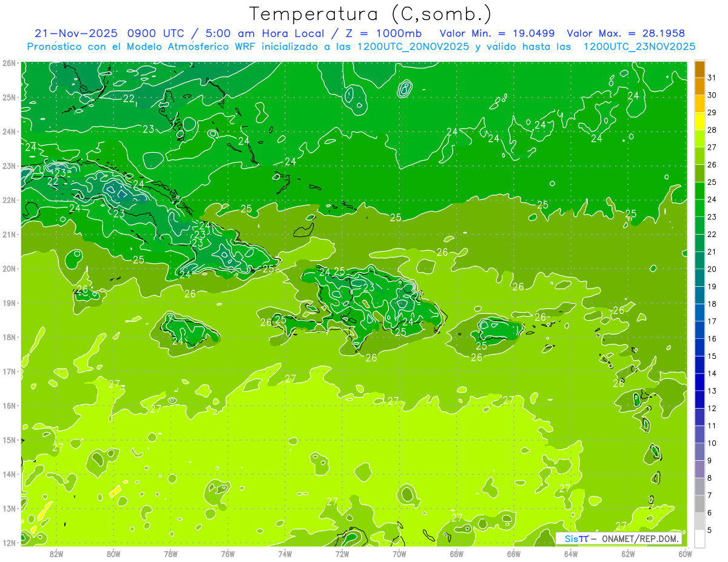728x562 pixels.
Task: Click the '17N' latitude axis label
Action: point(9,372)
